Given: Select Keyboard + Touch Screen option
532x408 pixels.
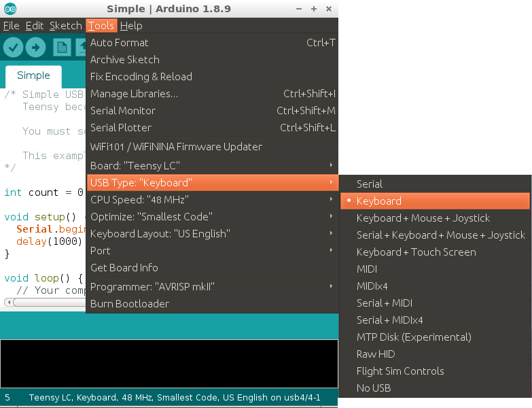Looking at the screenshot, I should [x=435, y=252].
